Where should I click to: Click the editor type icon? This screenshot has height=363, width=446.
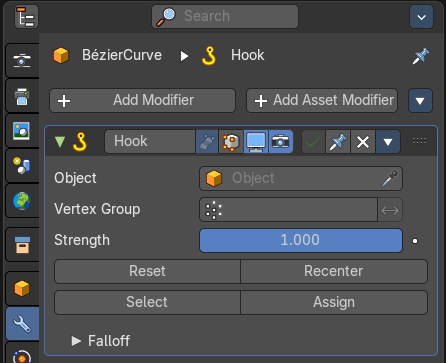pos(26,16)
